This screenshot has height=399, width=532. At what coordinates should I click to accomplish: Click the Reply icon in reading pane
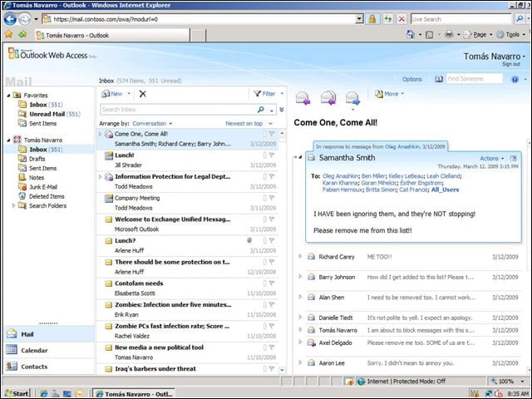[x=303, y=98]
